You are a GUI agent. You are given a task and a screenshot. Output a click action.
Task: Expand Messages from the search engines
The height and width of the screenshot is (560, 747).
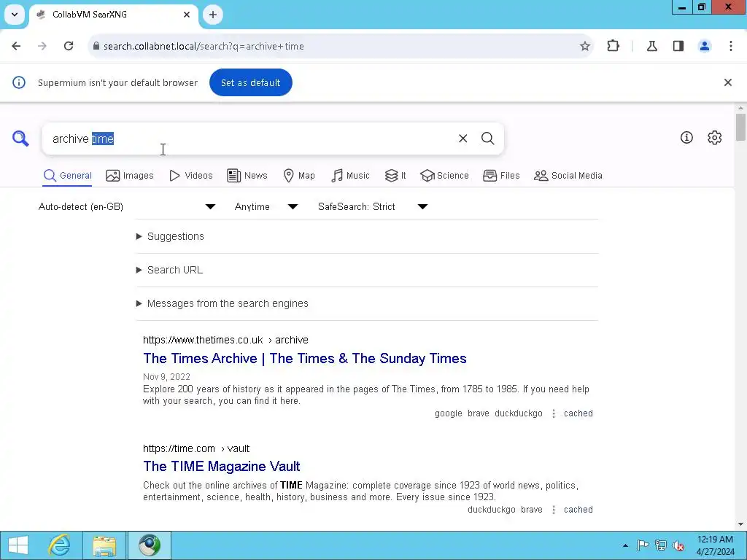[228, 303]
